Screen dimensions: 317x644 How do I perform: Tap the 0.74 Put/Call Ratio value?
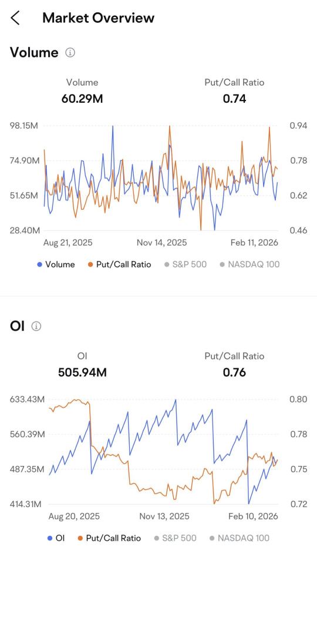click(x=235, y=99)
